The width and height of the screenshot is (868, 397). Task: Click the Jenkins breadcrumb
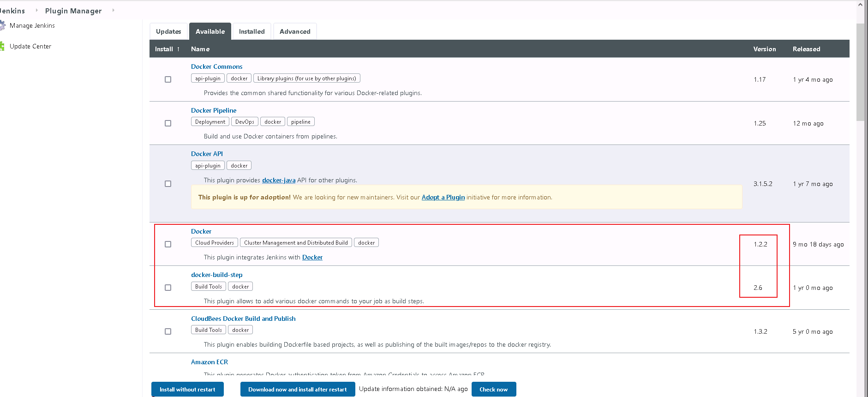12,11
